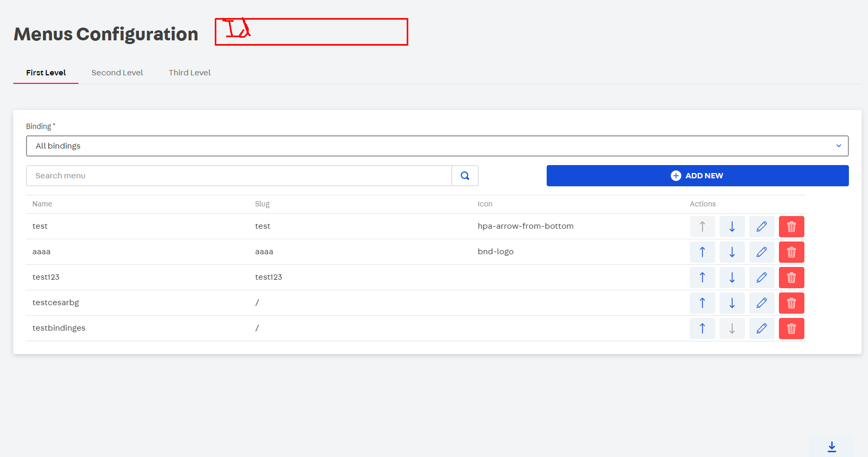
Task: Open the 'All bindings' dropdown
Action: pos(437,146)
